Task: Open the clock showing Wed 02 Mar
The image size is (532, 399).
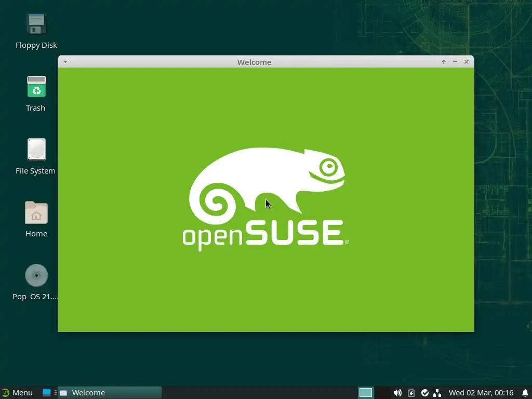Action: [x=481, y=393]
